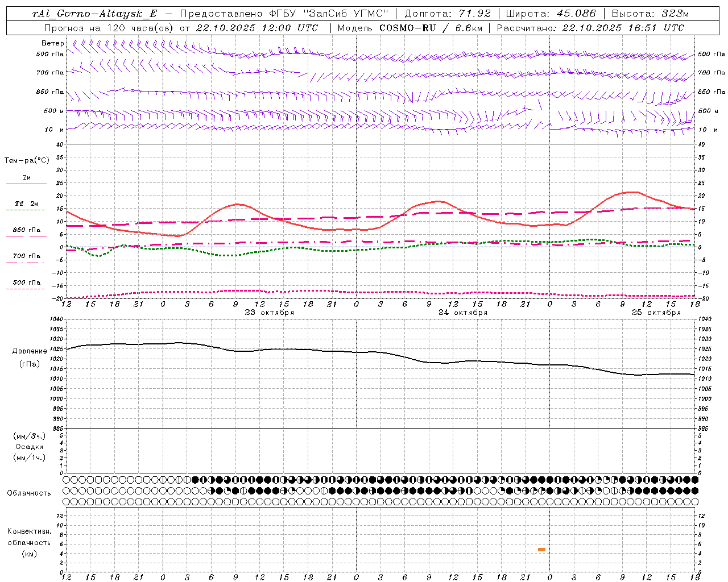The height and width of the screenshot is (582, 728).
Task: Click '700 гПа' in the temperature legend
Action: [x=27, y=256]
